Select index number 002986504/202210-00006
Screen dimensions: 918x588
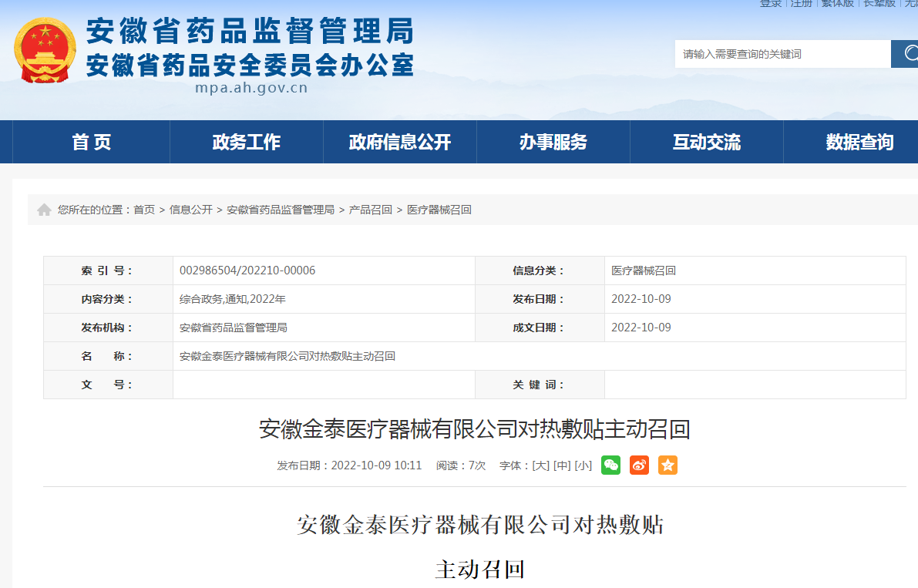click(247, 270)
